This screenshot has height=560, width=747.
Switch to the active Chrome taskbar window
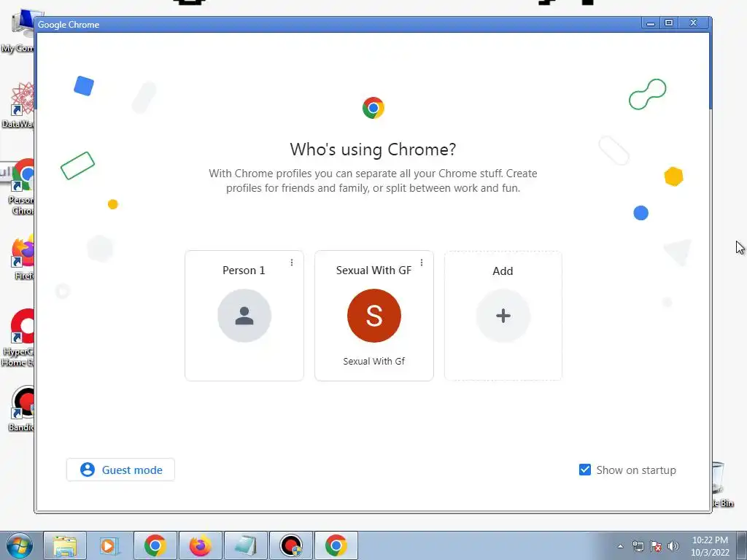pyautogui.click(x=336, y=545)
